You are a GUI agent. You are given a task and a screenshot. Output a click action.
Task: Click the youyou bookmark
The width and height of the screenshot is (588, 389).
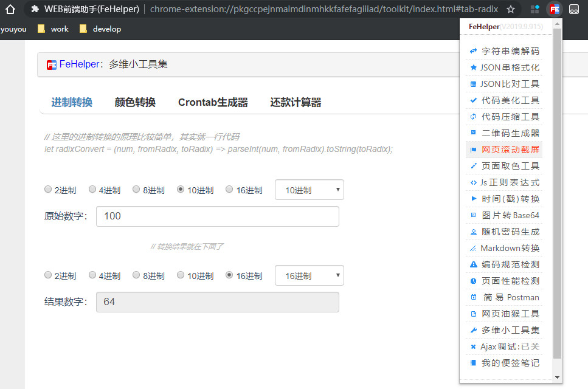click(13, 29)
